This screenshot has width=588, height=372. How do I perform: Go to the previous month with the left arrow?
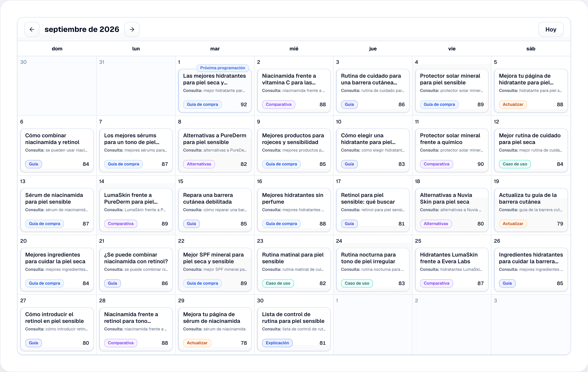[32, 29]
